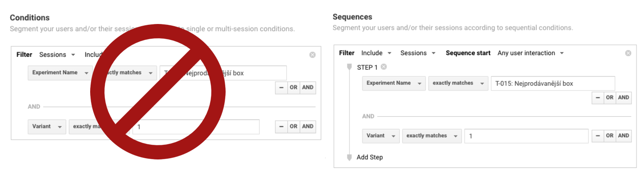Viewport: 644px width, 191px height.
Task: Open Experiment Name dropdown in Sequences step
Action: (394, 83)
